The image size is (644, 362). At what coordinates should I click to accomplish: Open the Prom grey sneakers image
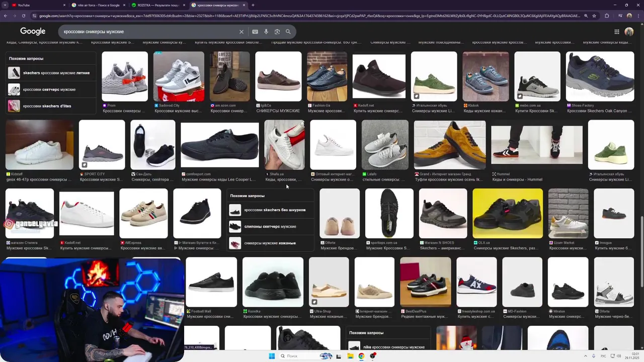pos(125,76)
